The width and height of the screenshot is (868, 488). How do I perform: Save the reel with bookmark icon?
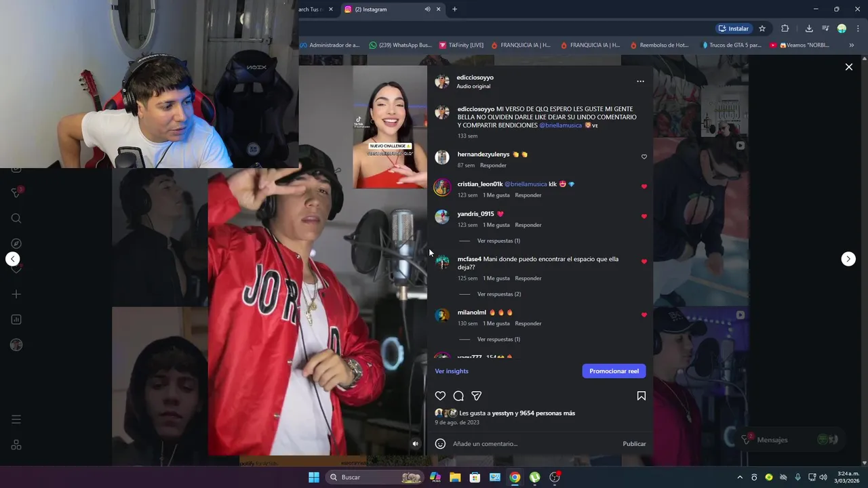pyautogui.click(x=641, y=396)
